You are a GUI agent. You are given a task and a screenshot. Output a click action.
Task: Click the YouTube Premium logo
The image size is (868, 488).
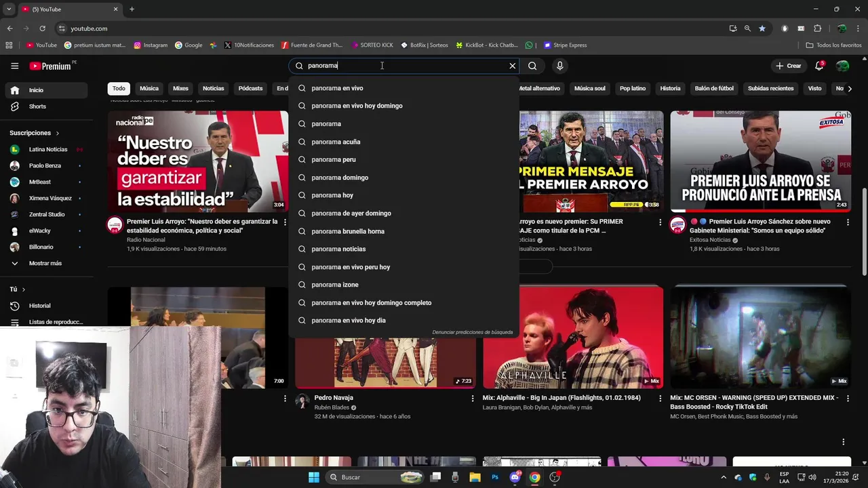point(50,66)
